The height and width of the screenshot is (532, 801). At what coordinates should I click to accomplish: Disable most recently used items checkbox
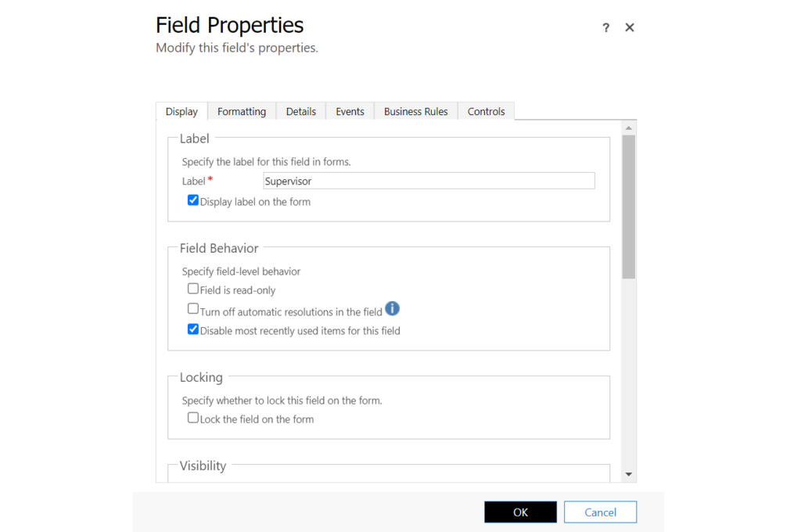pyautogui.click(x=193, y=329)
